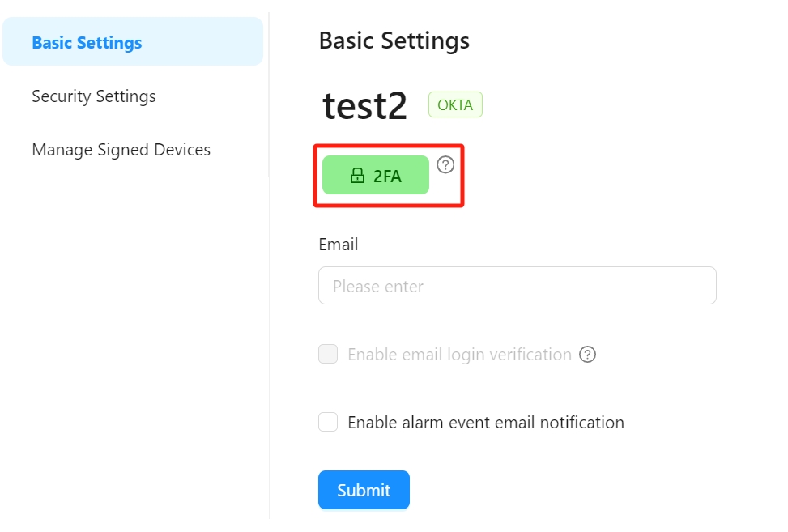Click the Email field label
This screenshot has height=532, width=788.
pyautogui.click(x=339, y=245)
